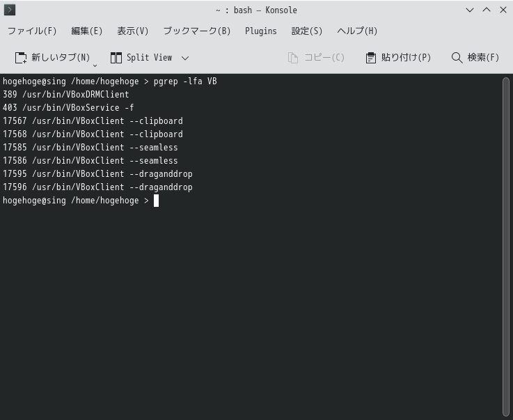This screenshot has height=420, width=513.
Task: Click the '17586 /usr/bin/VBoxClient --seamless' line
Action: pos(90,160)
